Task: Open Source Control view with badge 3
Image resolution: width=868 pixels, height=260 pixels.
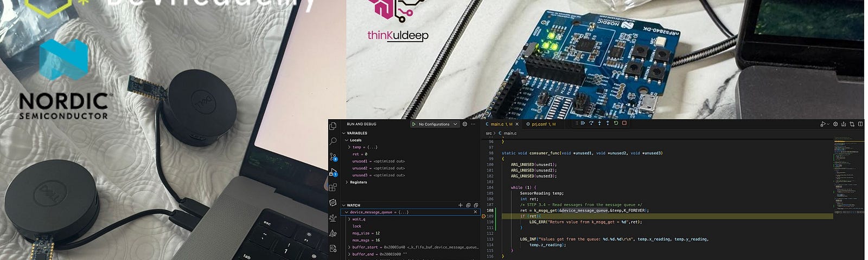Action: (x=333, y=157)
